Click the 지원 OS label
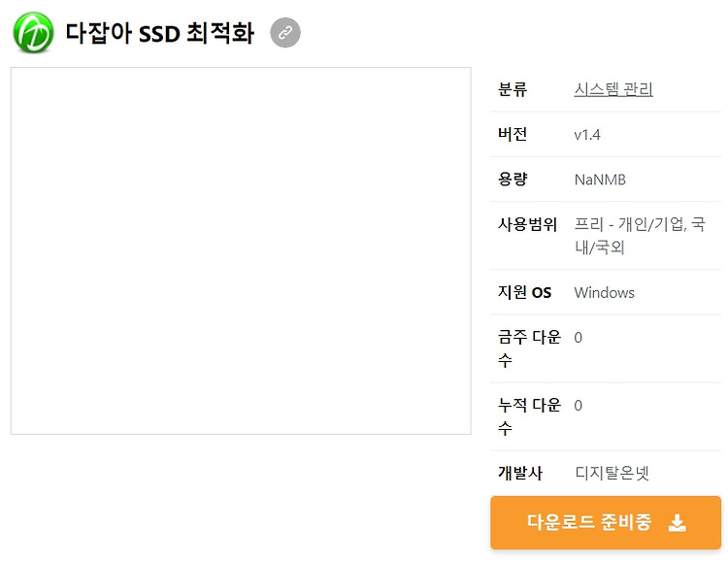This screenshot has width=728, height=562. click(x=524, y=292)
